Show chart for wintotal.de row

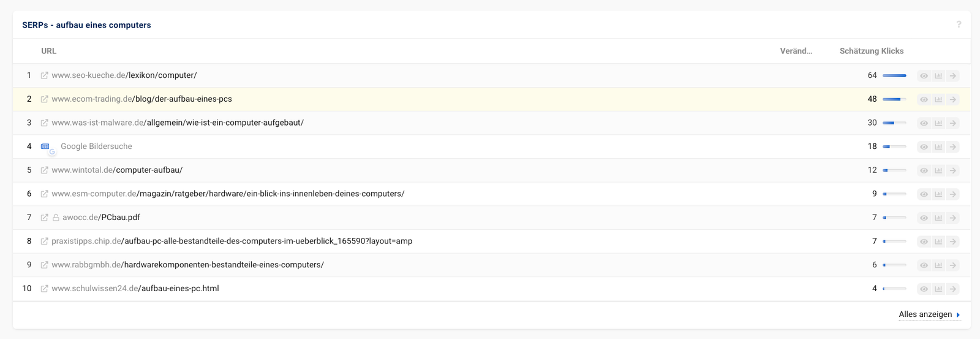pyautogui.click(x=938, y=170)
